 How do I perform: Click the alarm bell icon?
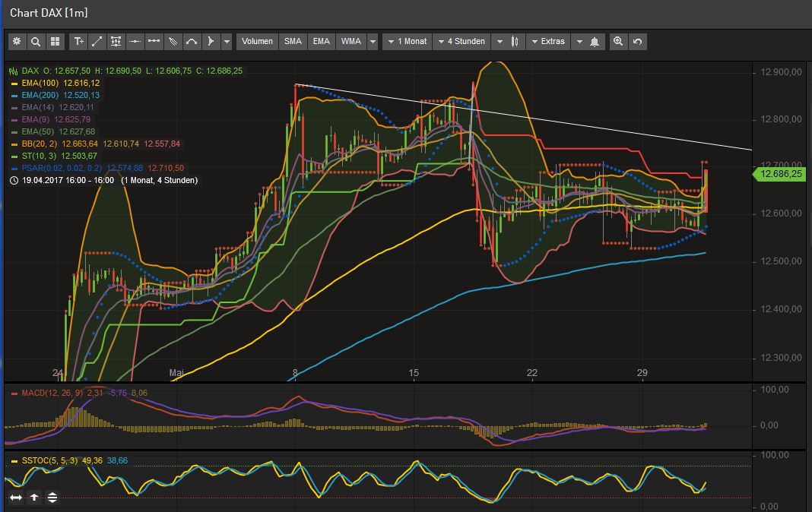tap(595, 41)
